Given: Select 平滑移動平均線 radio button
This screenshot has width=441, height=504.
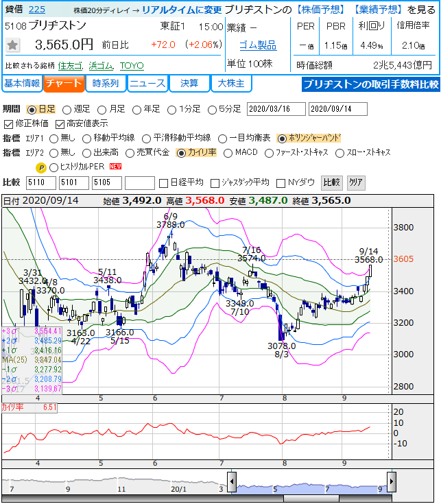Looking at the screenshot, I should 146,139.
